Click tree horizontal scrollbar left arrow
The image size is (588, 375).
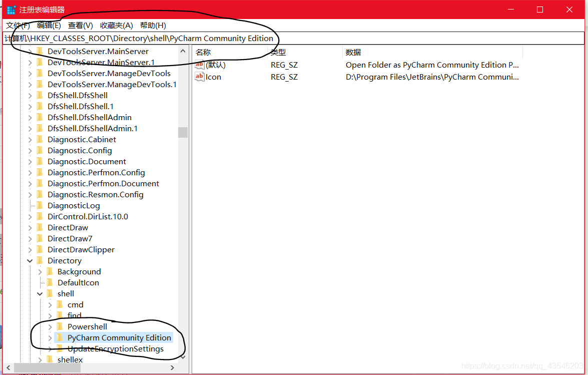click(8, 368)
